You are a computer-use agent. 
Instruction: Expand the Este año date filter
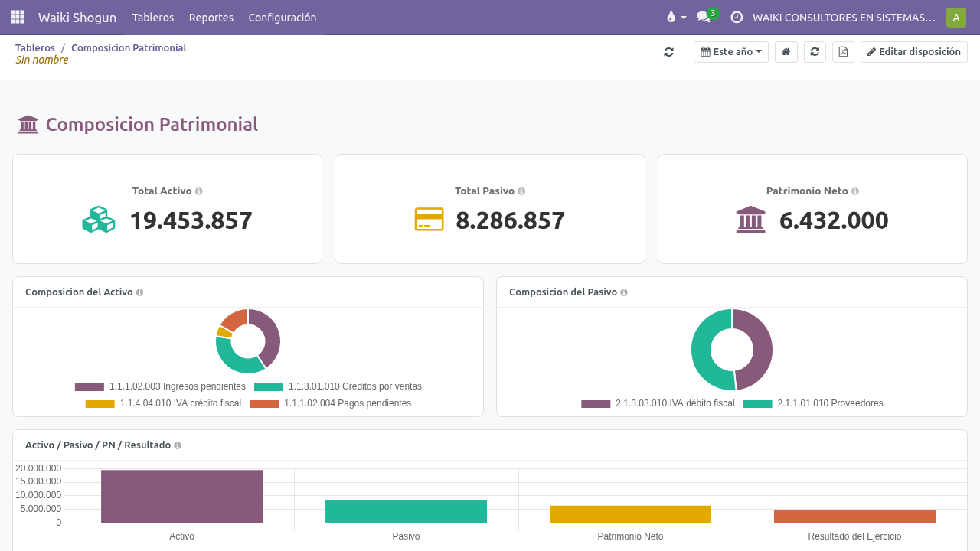click(x=731, y=52)
